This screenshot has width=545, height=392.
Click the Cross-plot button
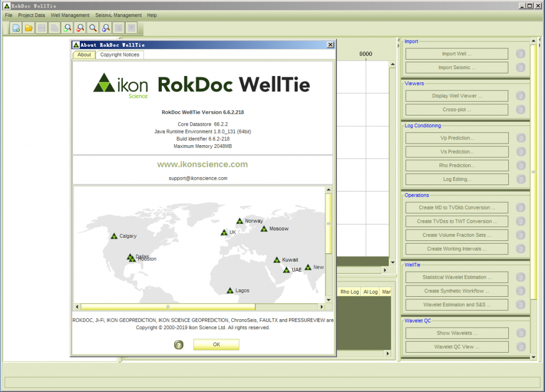(x=457, y=110)
